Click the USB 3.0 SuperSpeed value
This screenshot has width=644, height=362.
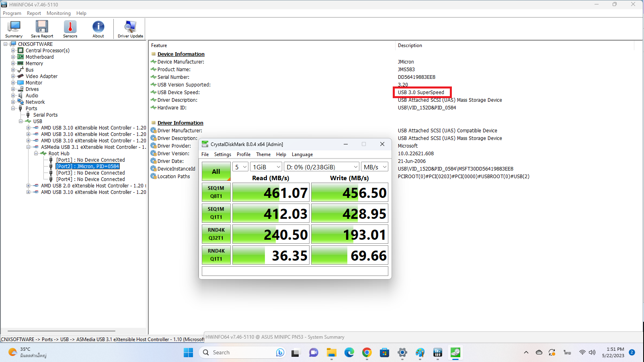pos(421,93)
